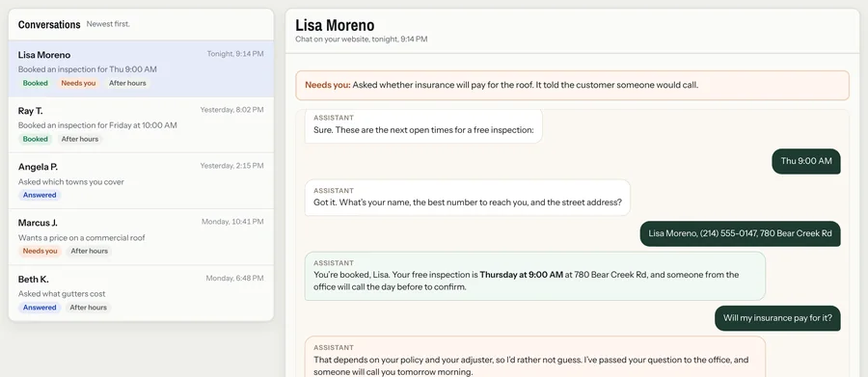Screen dimensions: 868x377
Task: Click Lisa Moreno's green Booked tag
Action: click(36, 83)
